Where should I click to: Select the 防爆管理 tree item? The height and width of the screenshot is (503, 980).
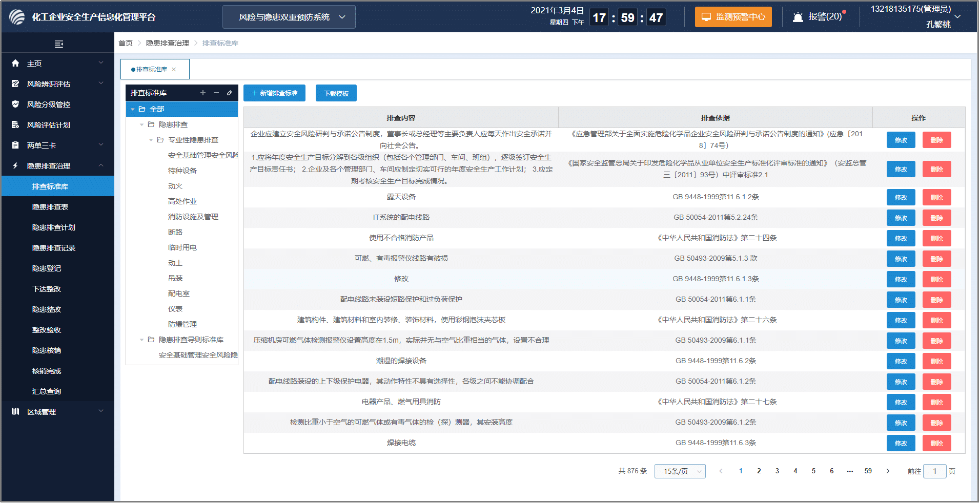(x=182, y=324)
